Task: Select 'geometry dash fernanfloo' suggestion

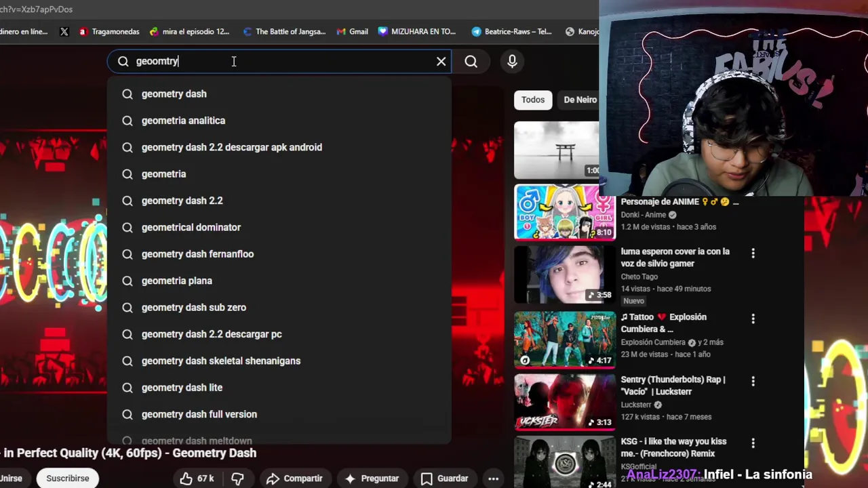Action: pyautogui.click(x=279, y=254)
